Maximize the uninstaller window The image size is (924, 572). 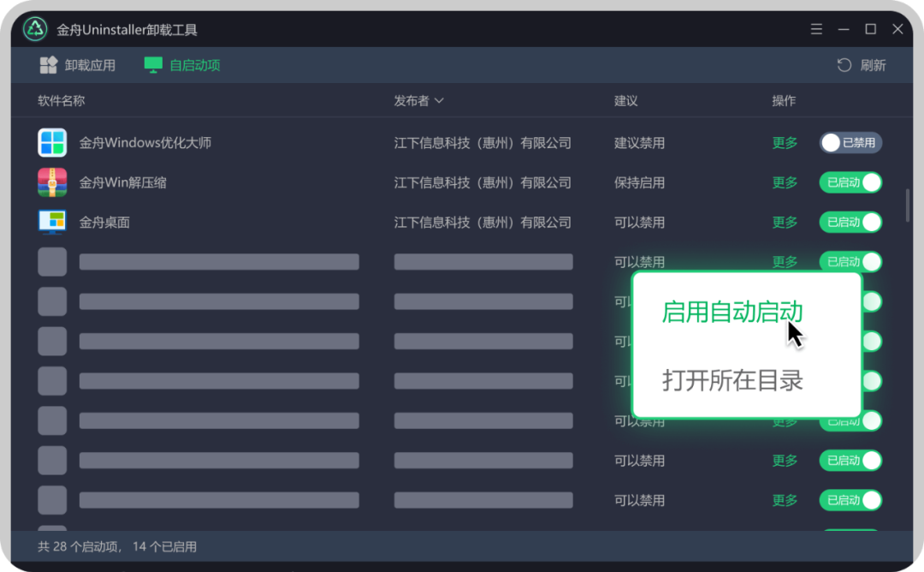pyautogui.click(x=870, y=29)
